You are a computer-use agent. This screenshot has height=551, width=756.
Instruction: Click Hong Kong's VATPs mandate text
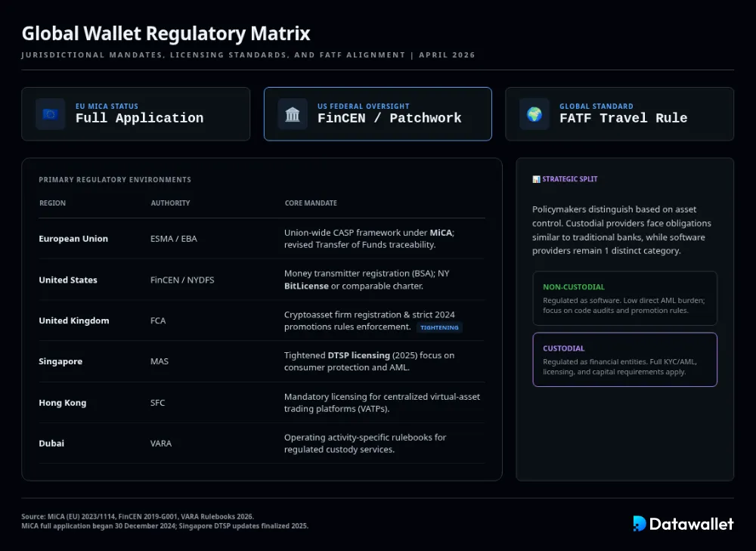coord(382,403)
